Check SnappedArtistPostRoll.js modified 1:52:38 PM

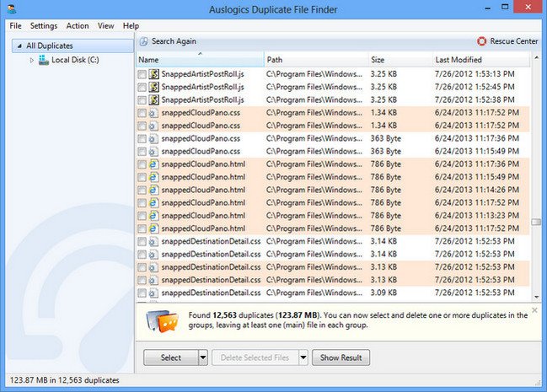pos(142,100)
